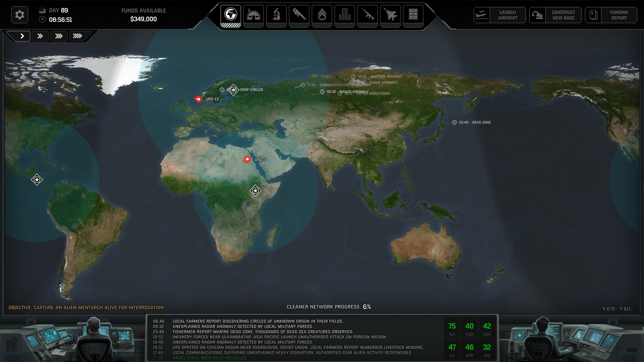This screenshot has height=362, width=644.
Task: Click the $349,000 funds available value
Action: 143,19
